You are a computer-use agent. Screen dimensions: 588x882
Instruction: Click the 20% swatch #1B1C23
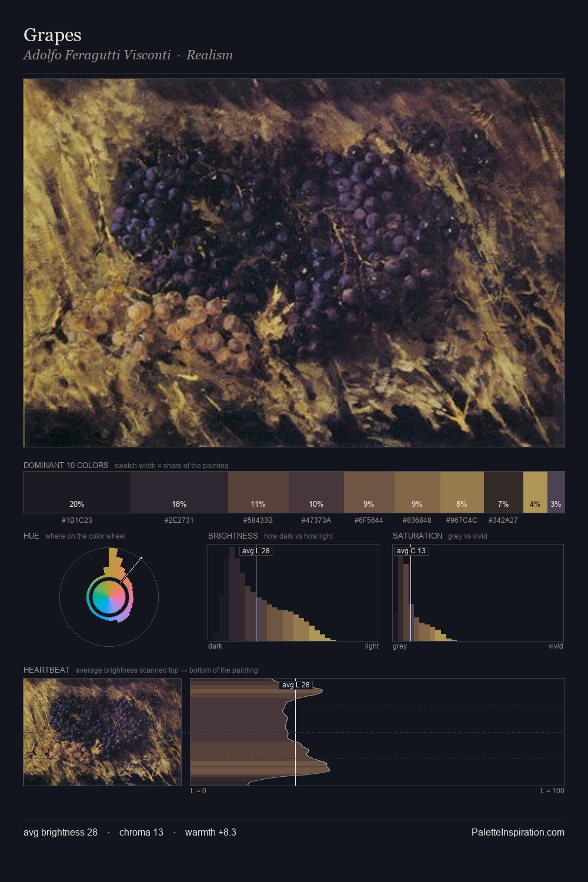click(77, 492)
